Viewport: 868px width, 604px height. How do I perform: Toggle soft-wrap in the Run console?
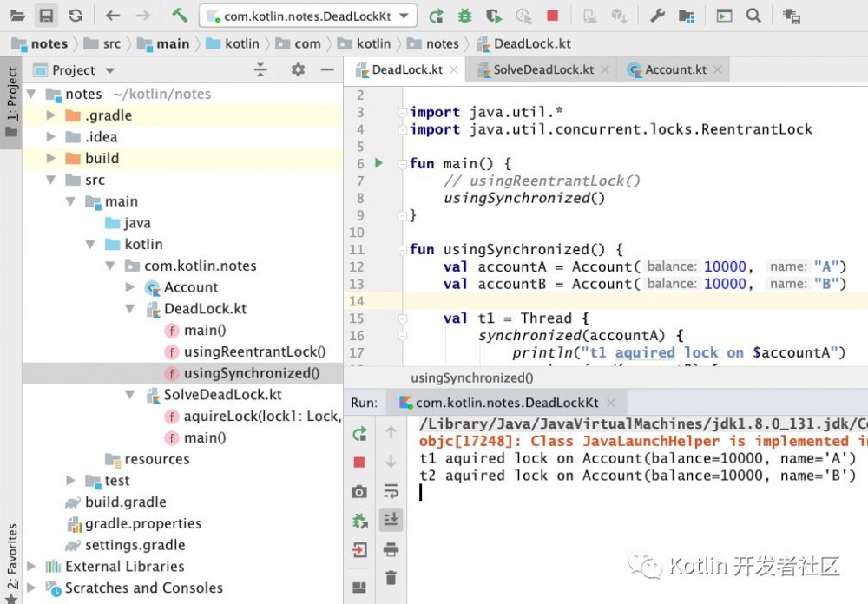pyautogui.click(x=391, y=491)
